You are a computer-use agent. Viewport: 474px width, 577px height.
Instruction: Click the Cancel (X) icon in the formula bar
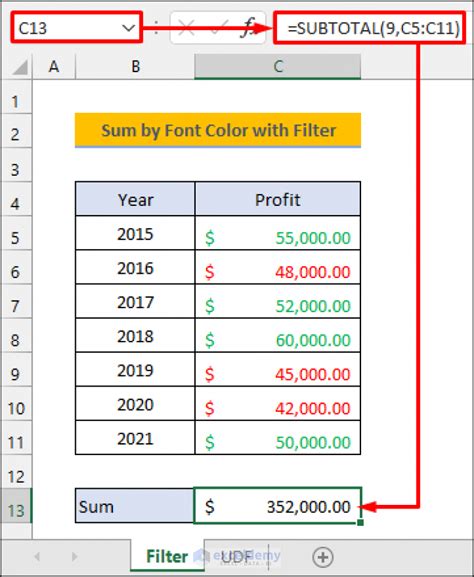[186, 28]
